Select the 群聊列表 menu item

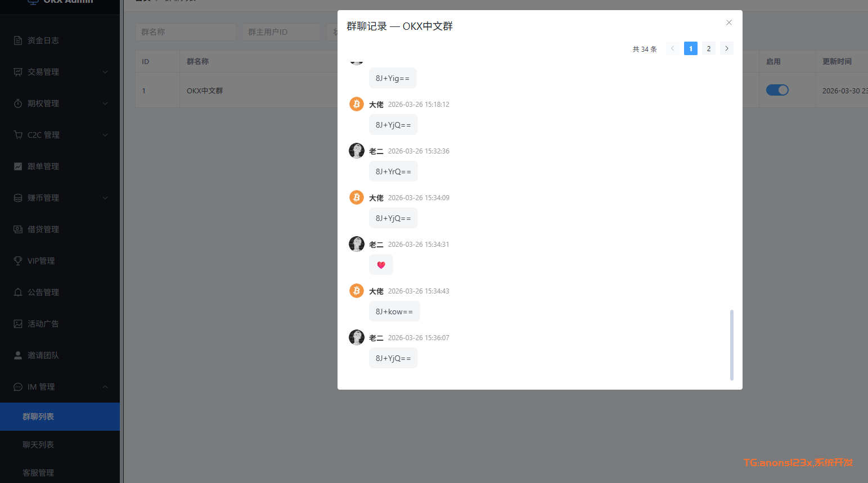point(38,417)
